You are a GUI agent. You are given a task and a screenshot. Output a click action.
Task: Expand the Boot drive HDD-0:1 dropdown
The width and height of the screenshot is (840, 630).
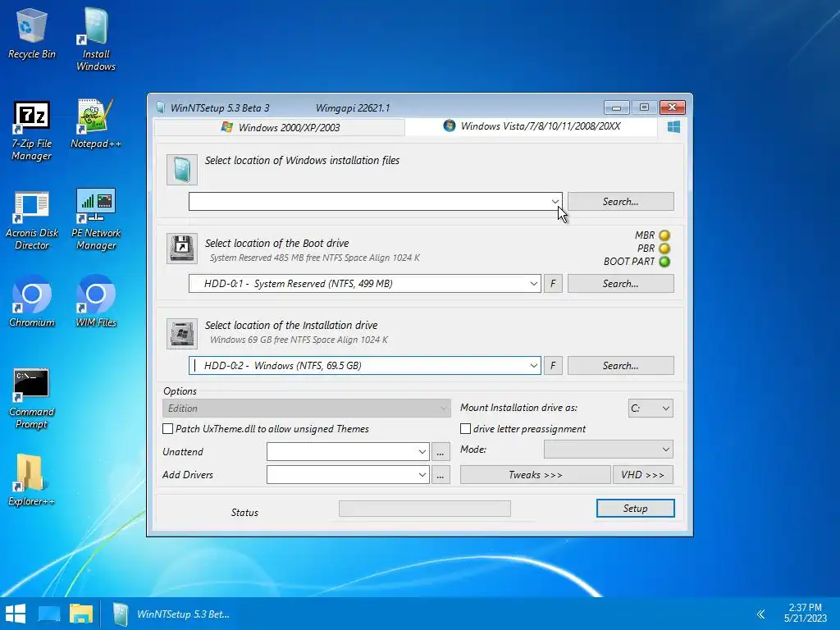(x=533, y=283)
